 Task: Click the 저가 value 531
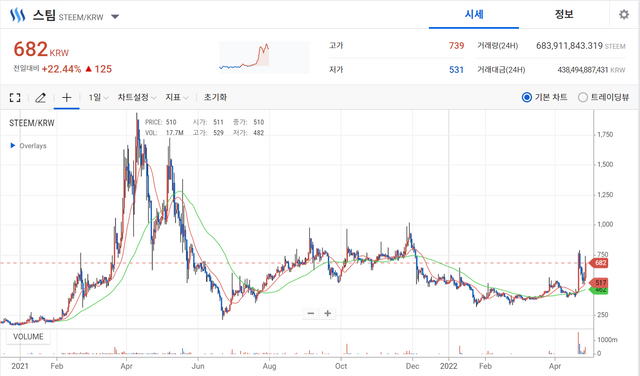[456, 70]
